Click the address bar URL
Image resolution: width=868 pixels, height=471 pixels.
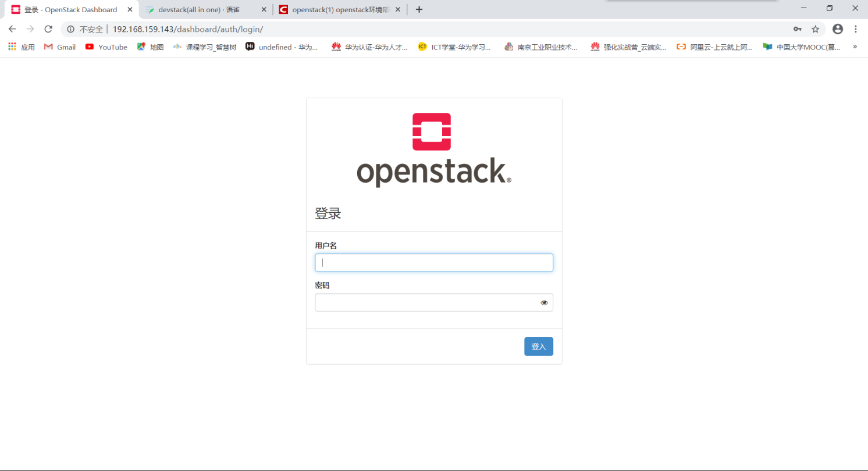188,29
